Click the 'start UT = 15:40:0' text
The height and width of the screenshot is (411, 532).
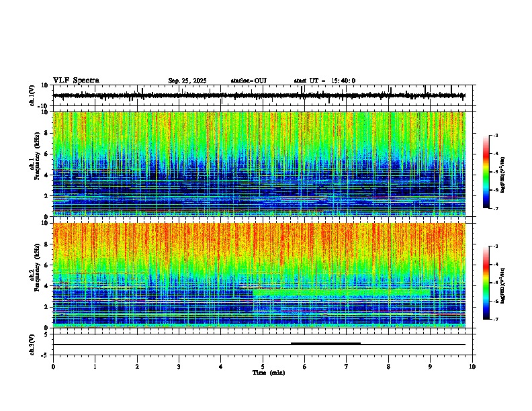(x=324, y=81)
